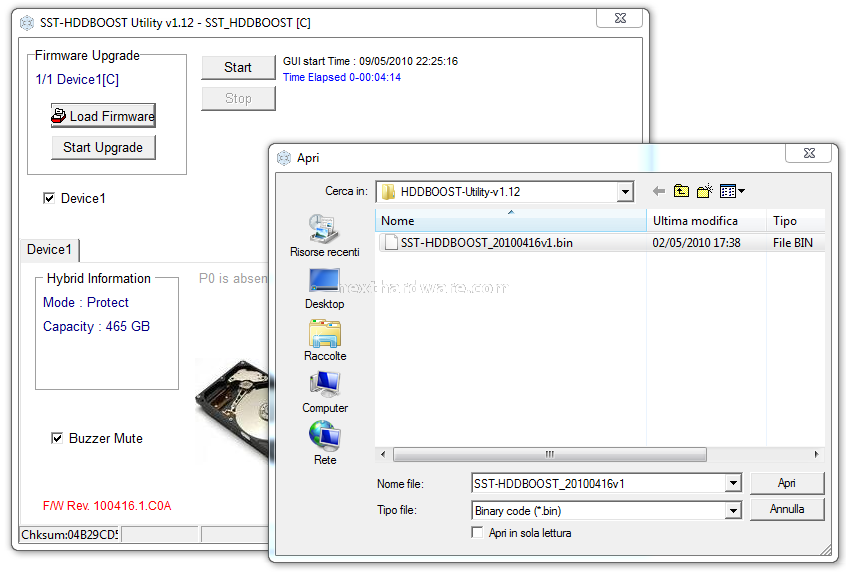Click the GUI start Time text

(x=370, y=61)
